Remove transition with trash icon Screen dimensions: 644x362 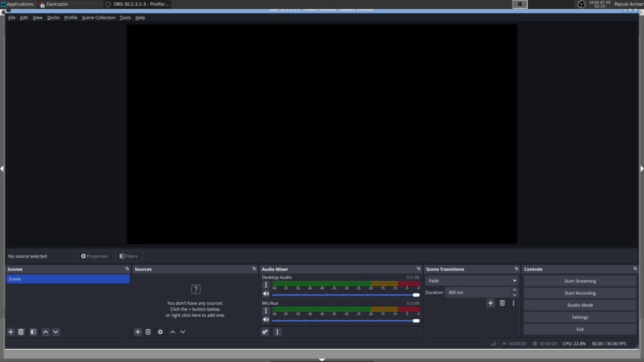tap(502, 303)
